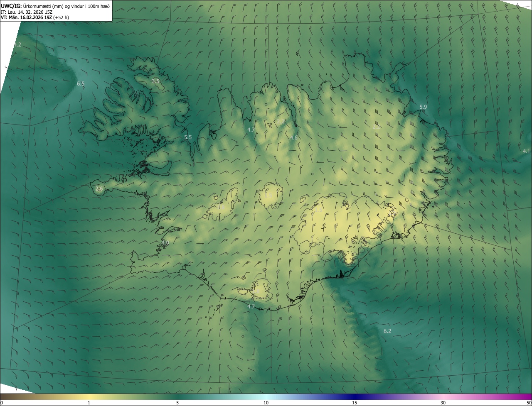Screen dimensions: 532x406
Task: Click the 0 tick label on the color scale
Action: (2, 403)
